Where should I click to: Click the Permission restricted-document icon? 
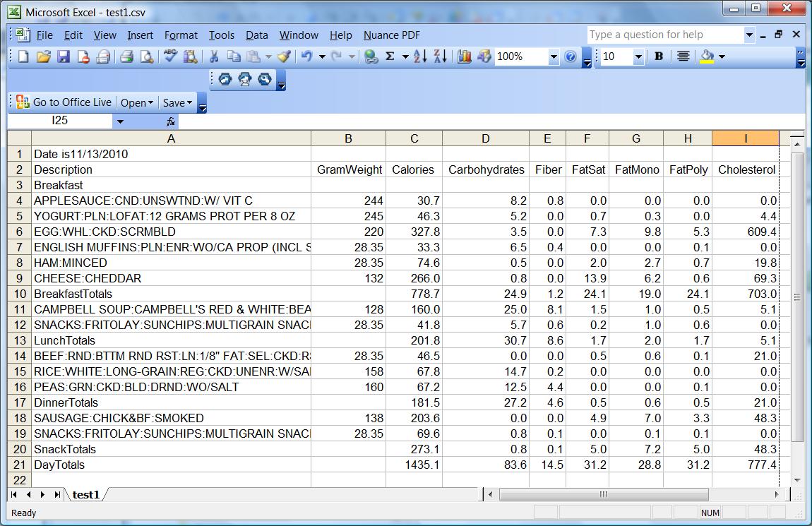pyautogui.click(x=83, y=56)
